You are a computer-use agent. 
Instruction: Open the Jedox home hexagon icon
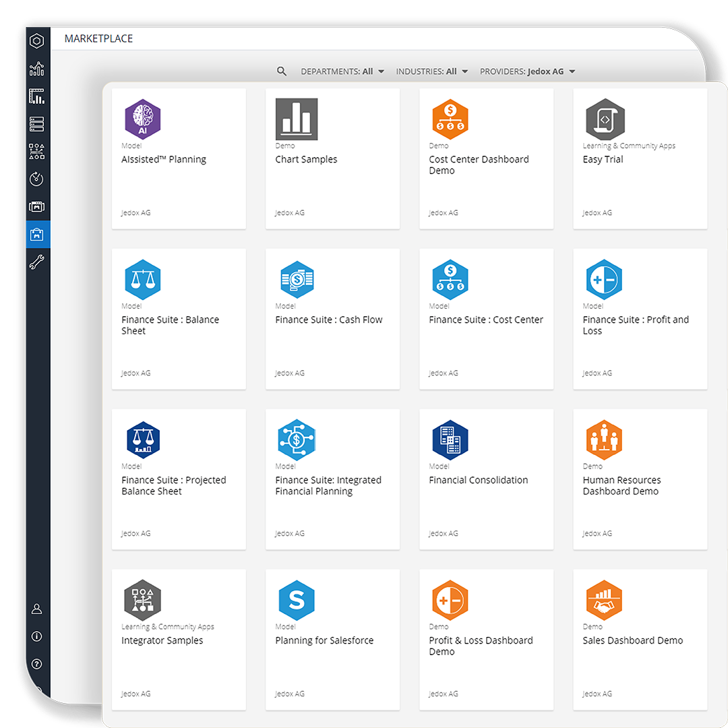(x=36, y=40)
